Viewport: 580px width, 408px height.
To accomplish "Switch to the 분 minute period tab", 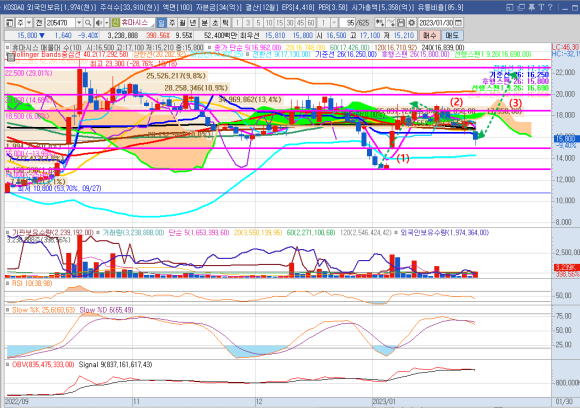I will [x=205, y=23].
